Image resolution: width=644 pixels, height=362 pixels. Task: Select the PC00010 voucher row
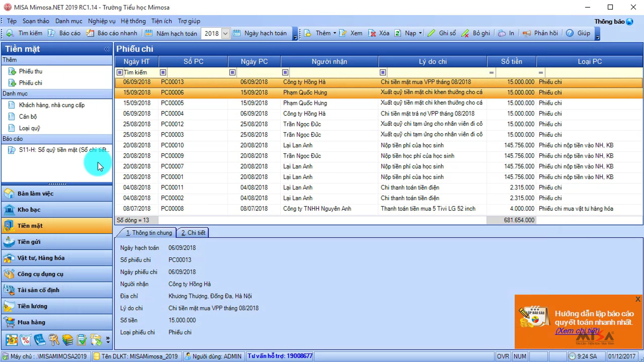click(379, 145)
